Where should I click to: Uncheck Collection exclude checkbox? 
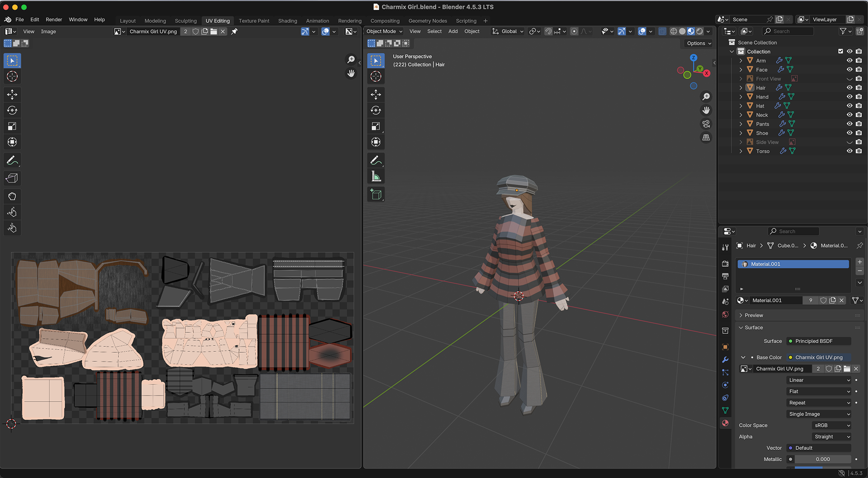tap(840, 52)
